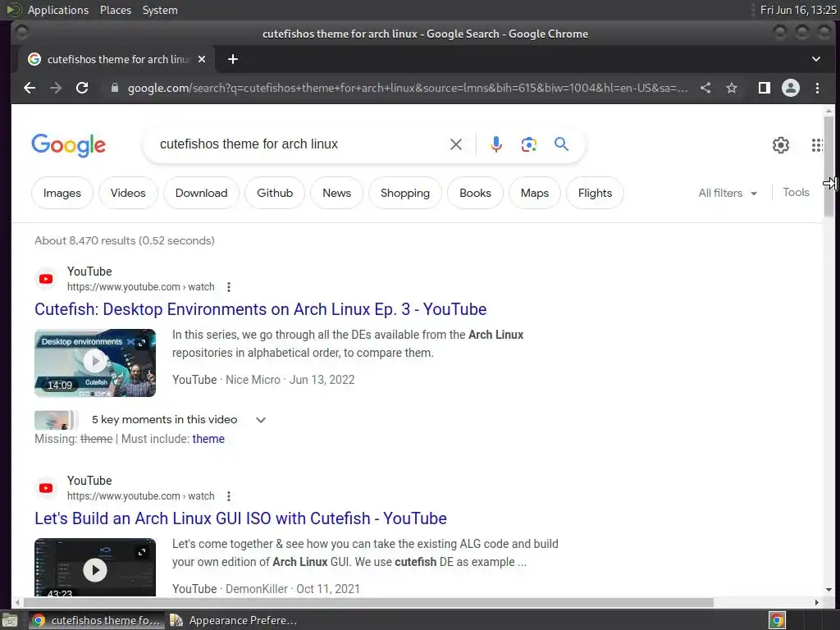Click into the Google search field
Screen dimensions: 840x630
point(300,144)
